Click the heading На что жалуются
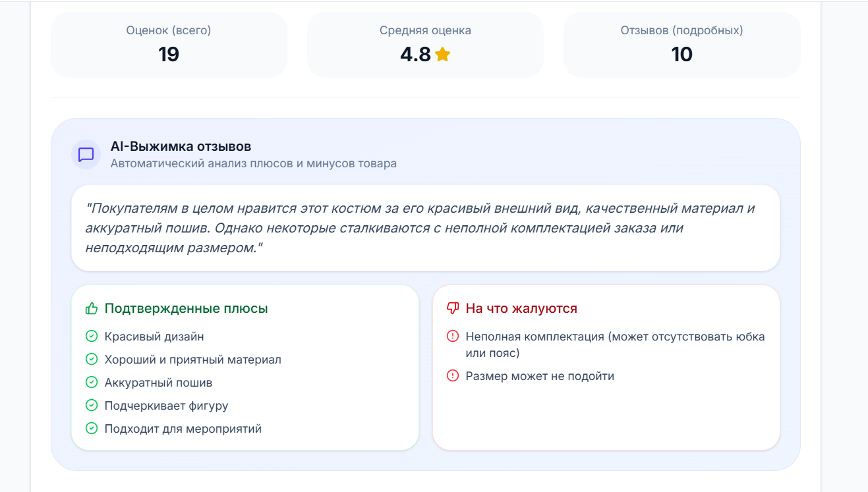Viewport: 868px width, 492px height. click(x=521, y=308)
